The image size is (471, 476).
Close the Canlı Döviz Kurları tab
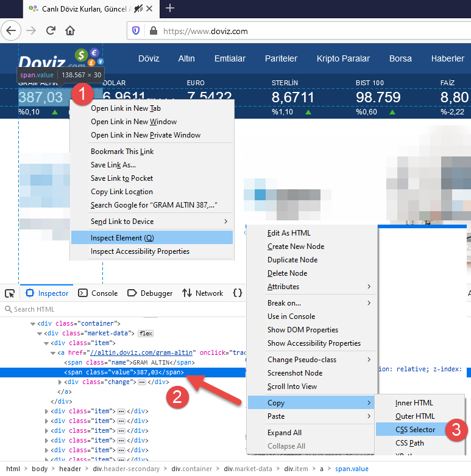149,9
